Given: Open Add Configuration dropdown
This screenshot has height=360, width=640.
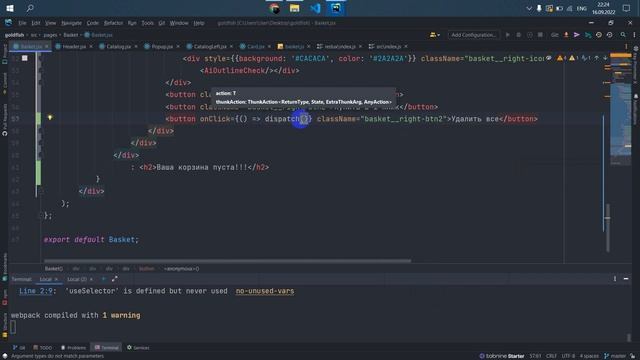Looking at the screenshot, I should [x=473, y=35].
